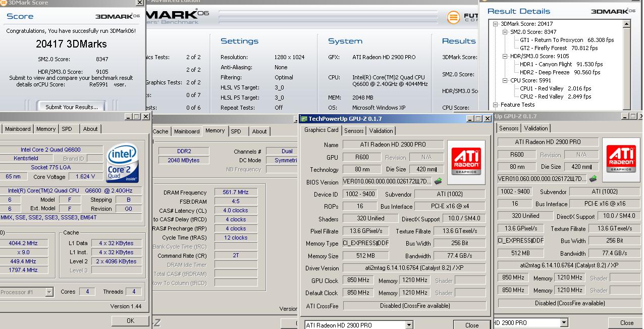Open Mainboard tab in left CPU-Z window
644x329 pixels.
[x=18, y=129]
